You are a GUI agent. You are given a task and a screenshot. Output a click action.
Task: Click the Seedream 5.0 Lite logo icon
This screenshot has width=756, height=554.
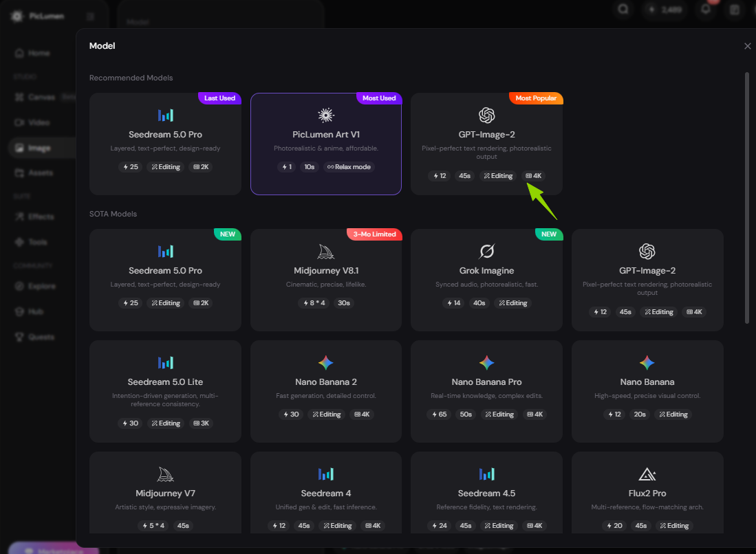point(165,363)
